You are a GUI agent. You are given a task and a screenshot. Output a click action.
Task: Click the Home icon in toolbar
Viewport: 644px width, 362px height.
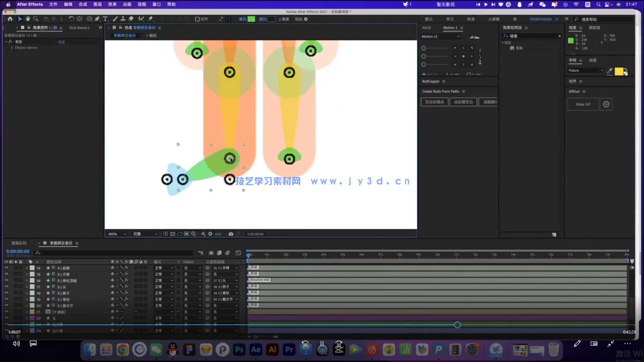pyautogui.click(x=10, y=19)
